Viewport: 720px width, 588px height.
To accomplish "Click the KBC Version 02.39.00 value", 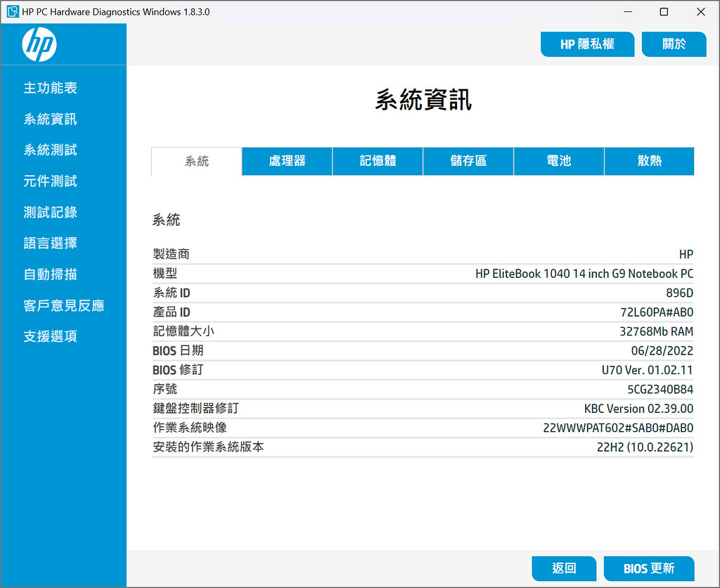I will 638,409.
